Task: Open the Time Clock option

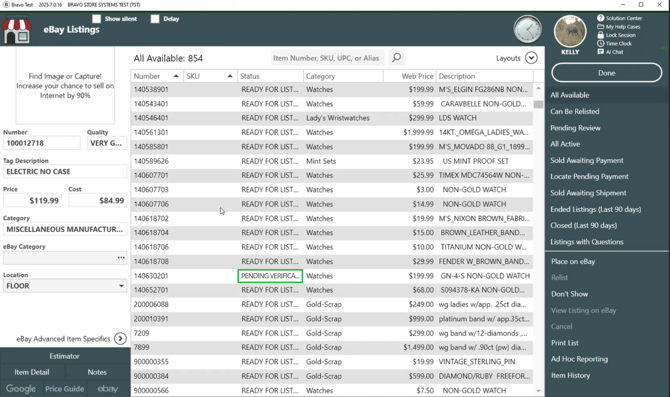Action: click(614, 44)
